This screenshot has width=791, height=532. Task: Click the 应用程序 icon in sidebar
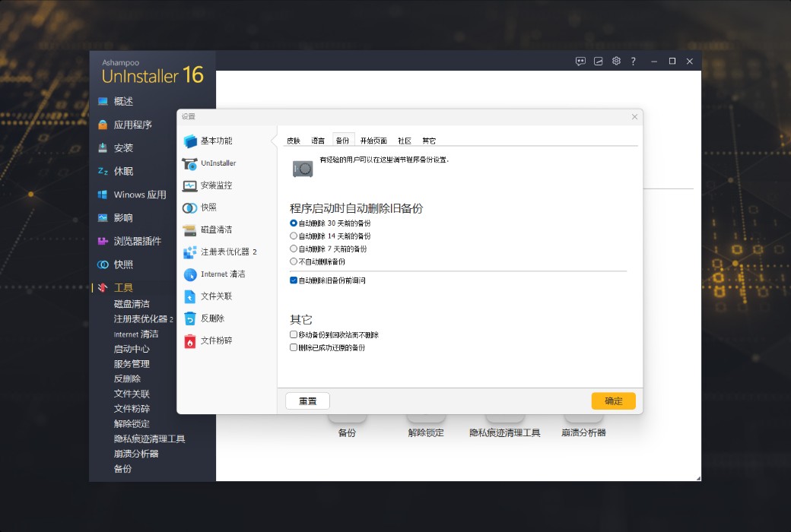click(103, 125)
